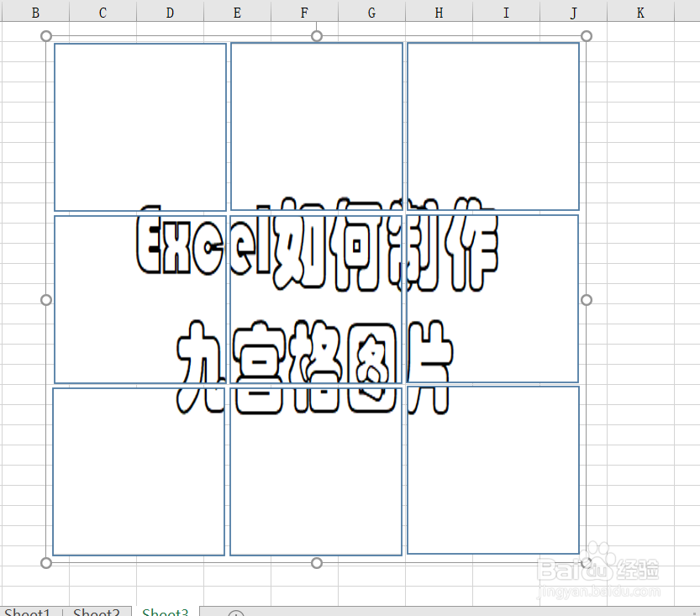Select the center grid rectangle
700x616 pixels.
pyautogui.click(x=316, y=299)
